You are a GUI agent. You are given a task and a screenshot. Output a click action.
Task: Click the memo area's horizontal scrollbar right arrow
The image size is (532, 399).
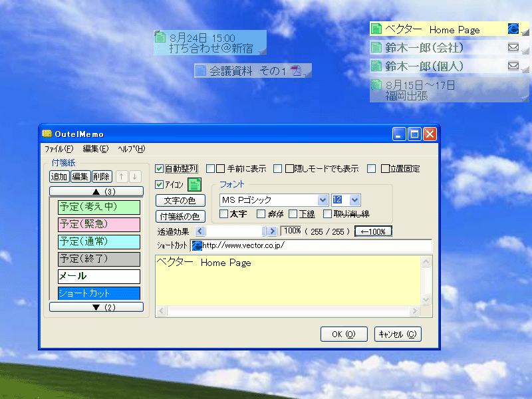pyautogui.click(x=414, y=311)
